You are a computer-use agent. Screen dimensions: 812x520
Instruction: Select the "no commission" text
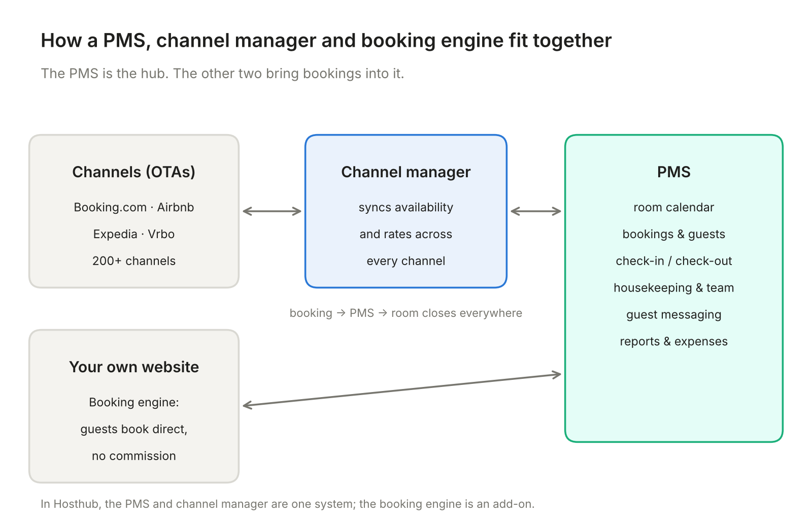[134, 456]
